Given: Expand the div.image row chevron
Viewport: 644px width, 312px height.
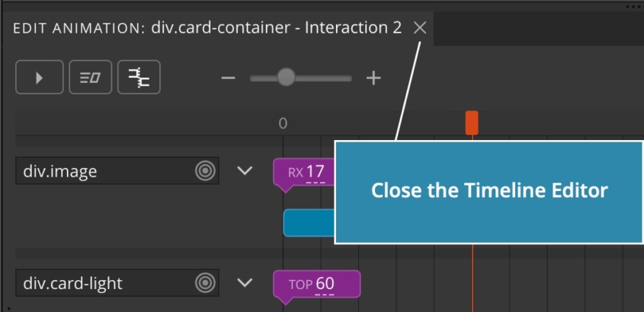Looking at the screenshot, I should [x=245, y=170].
